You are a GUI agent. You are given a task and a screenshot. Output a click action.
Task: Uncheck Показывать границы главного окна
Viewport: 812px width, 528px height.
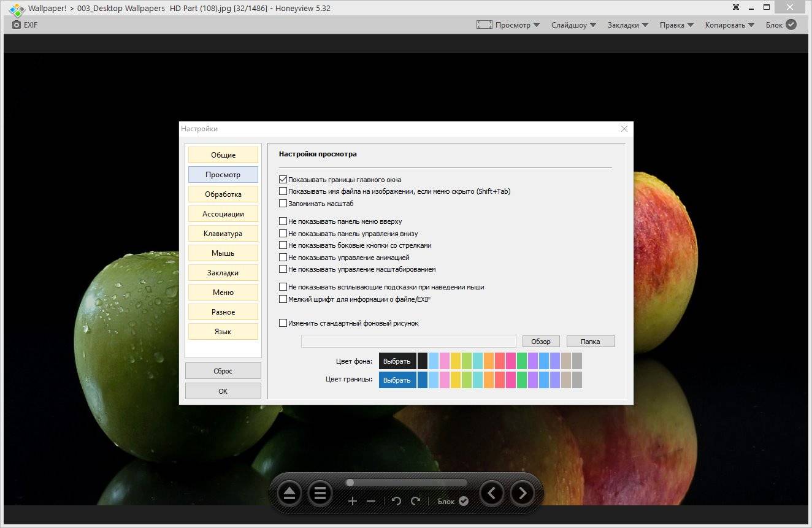283,180
